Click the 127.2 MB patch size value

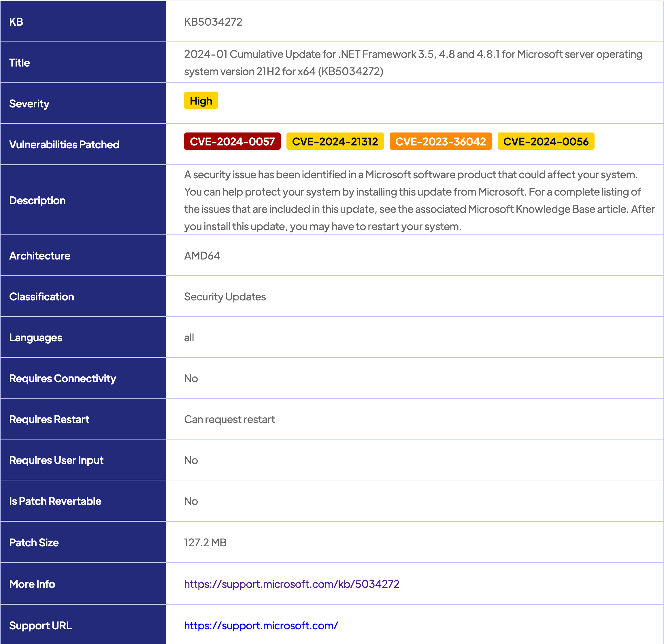click(205, 542)
